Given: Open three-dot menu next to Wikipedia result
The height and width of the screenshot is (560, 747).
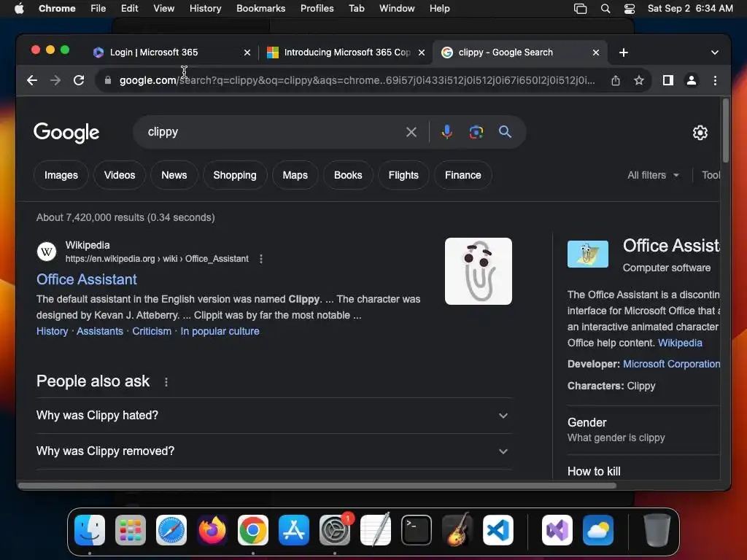Looking at the screenshot, I should tap(260, 259).
